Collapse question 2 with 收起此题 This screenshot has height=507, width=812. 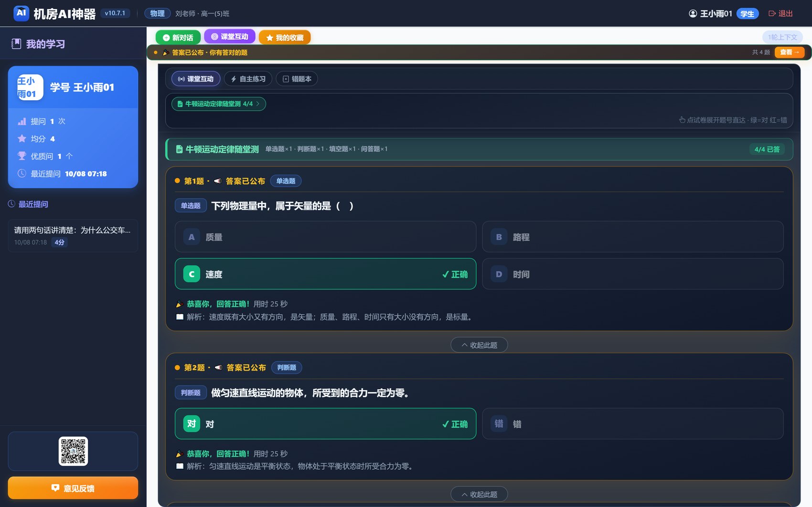[479, 495]
